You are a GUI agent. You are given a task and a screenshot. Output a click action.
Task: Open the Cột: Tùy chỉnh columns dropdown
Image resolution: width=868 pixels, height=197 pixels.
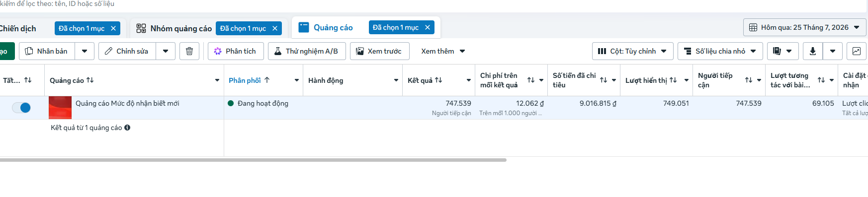633,51
